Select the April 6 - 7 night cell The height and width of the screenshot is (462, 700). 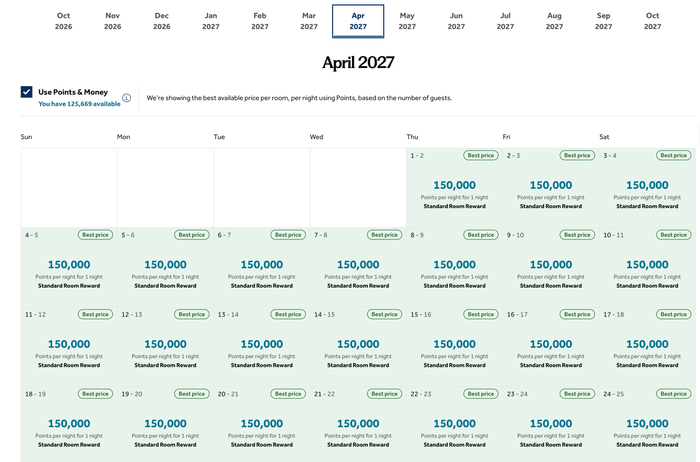click(x=262, y=267)
